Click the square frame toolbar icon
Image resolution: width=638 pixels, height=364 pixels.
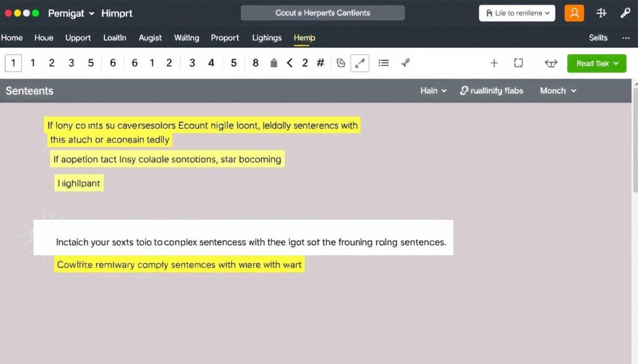coord(518,63)
